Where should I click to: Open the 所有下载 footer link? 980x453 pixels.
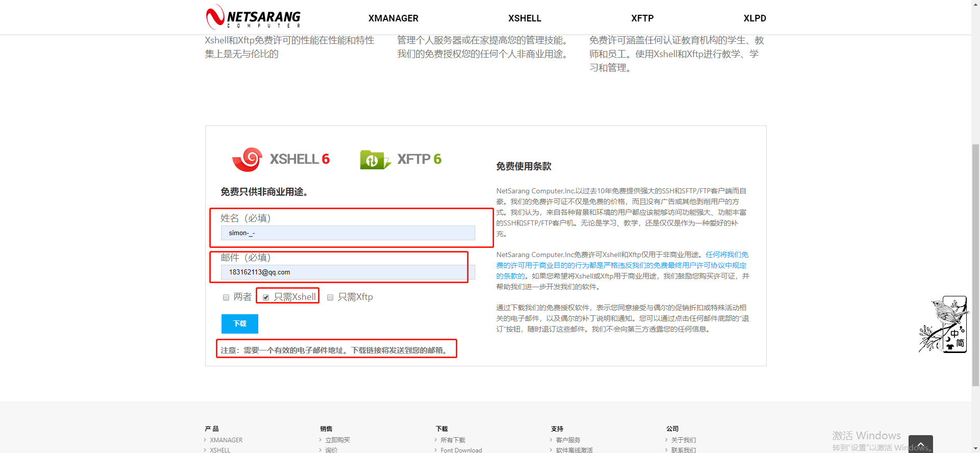[453, 440]
